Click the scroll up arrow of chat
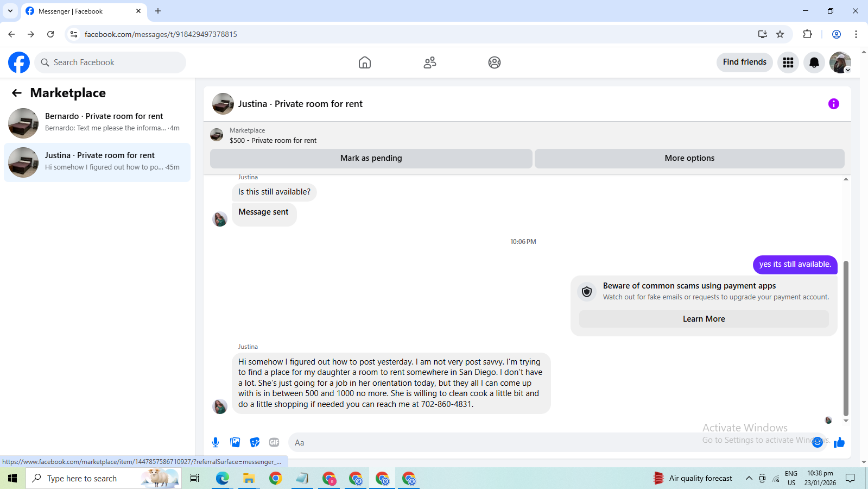Screen dimensions: 868x489 (846, 179)
